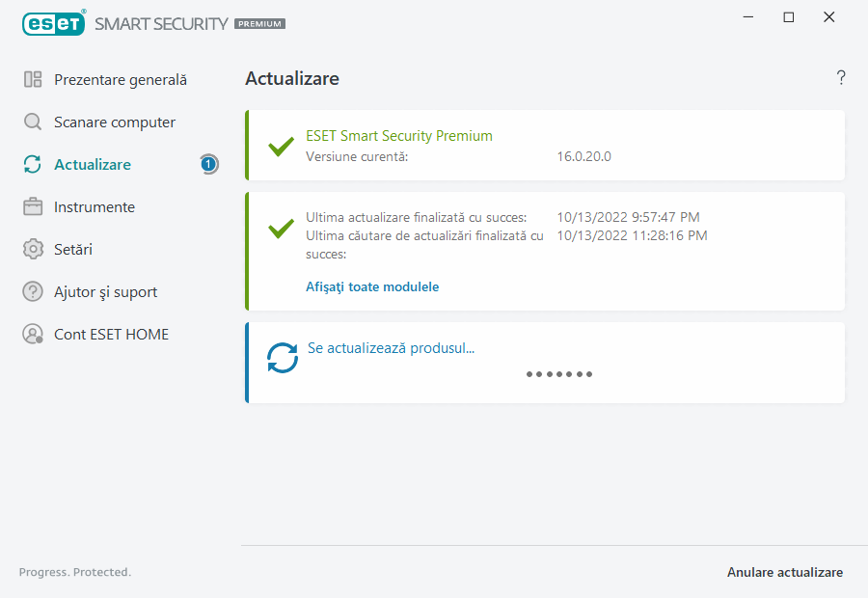Click the Prezentare generală dashboard icon
868x598 pixels.
pos(33,80)
